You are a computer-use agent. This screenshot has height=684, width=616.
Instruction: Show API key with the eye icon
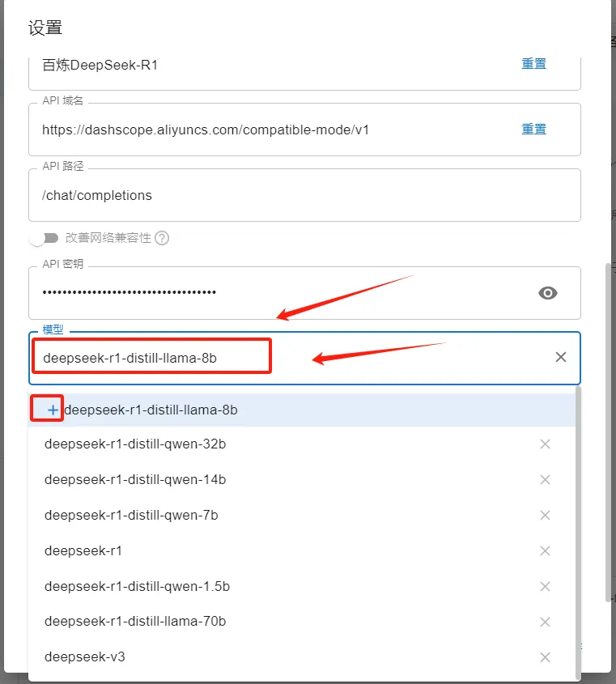point(548,293)
